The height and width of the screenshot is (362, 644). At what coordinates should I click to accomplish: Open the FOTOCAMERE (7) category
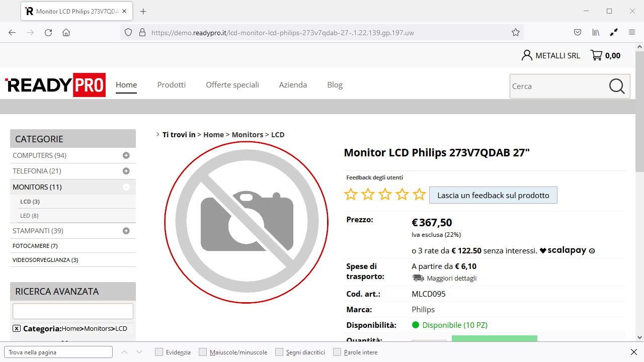35,246
